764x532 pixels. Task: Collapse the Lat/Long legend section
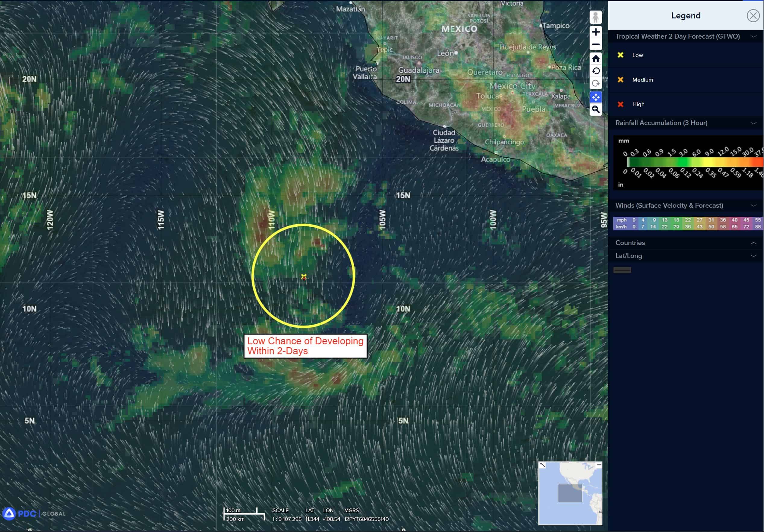point(753,256)
